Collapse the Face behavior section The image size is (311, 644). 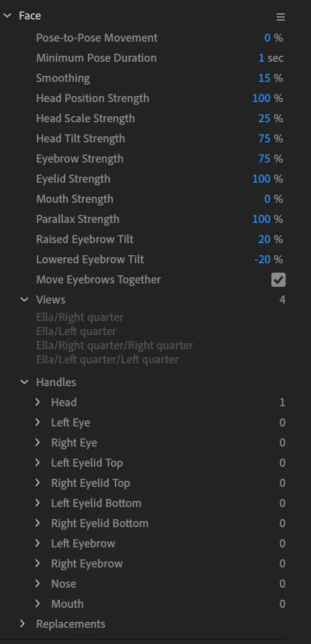pos(7,15)
